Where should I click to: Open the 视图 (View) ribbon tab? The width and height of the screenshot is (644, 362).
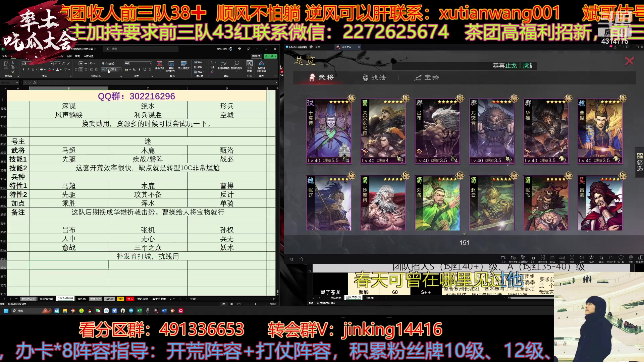(69, 56)
